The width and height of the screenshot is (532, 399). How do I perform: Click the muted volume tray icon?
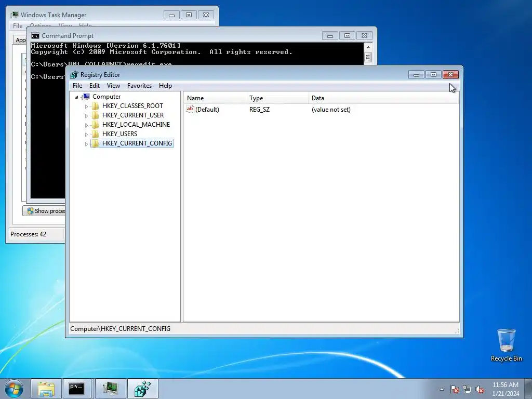click(x=480, y=389)
